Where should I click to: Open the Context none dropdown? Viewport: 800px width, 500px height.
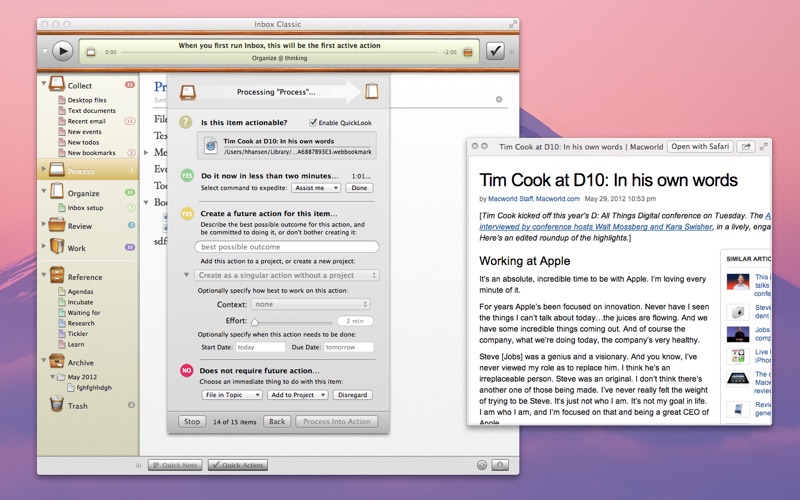[310, 304]
